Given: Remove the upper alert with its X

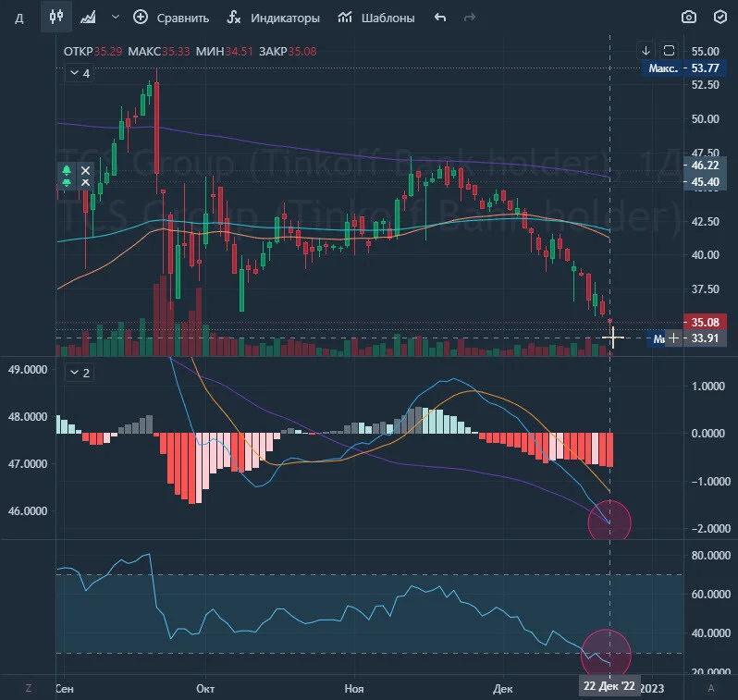Looking at the screenshot, I should pos(85,170).
